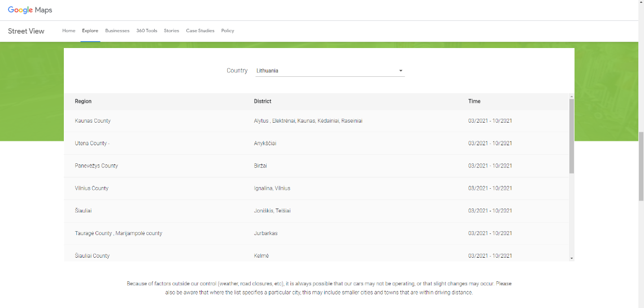Switch to 360 Tools tab
The height and width of the screenshot is (308, 644).
pos(147,31)
